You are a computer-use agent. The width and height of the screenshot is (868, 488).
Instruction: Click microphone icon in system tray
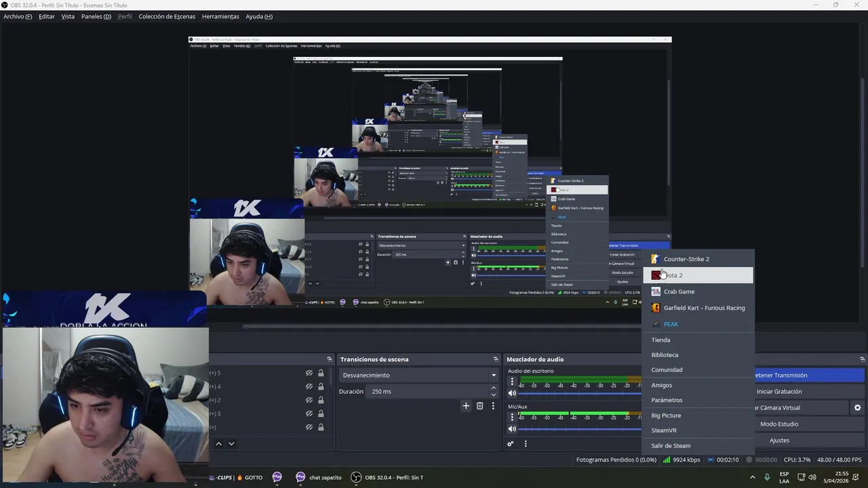[768, 477]
